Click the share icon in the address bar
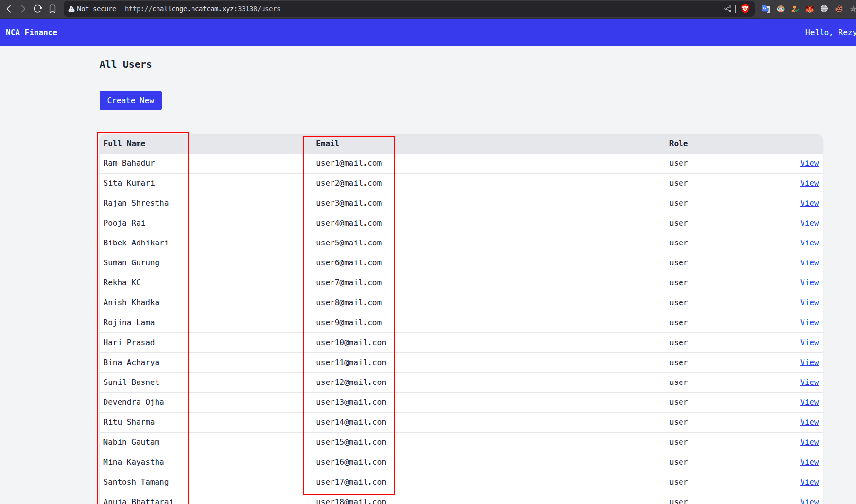 (727, 9)
